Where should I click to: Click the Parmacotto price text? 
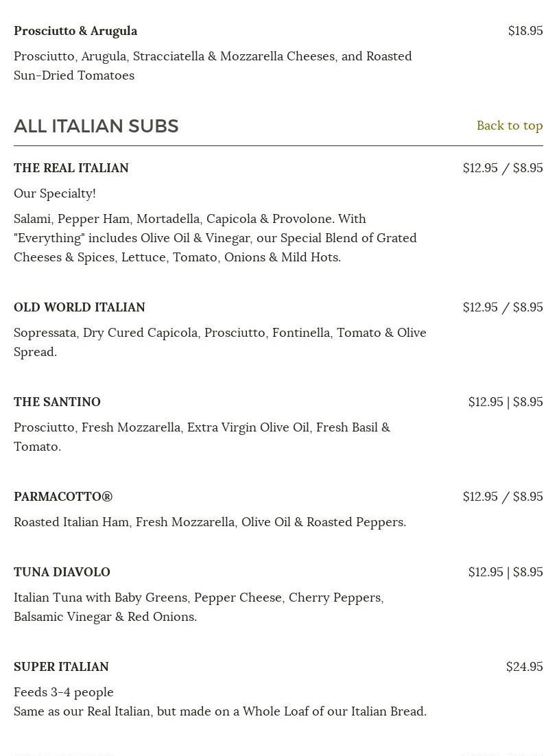click(502, 497)
